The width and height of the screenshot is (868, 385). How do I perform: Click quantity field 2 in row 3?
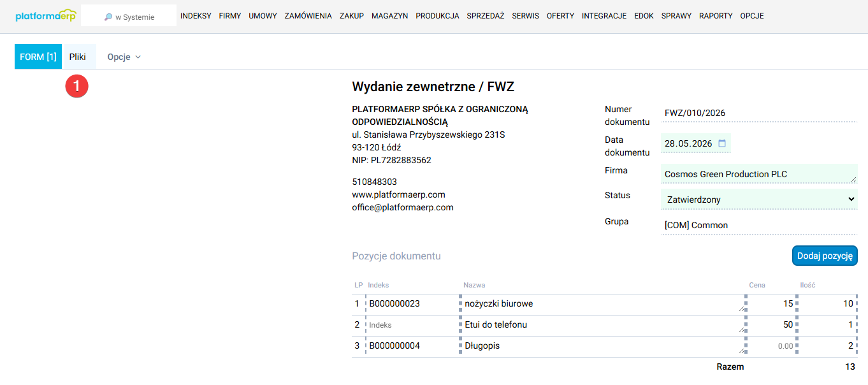pyautogui.click(x=827, y=346)
